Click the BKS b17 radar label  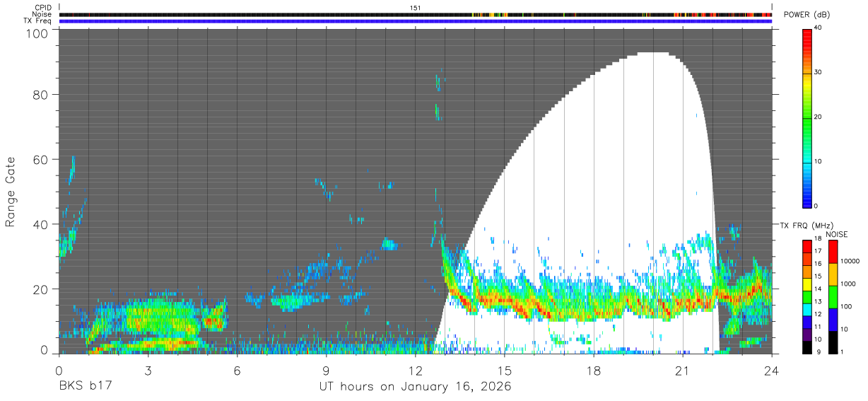pyautogui.click(x=86, y=387)
